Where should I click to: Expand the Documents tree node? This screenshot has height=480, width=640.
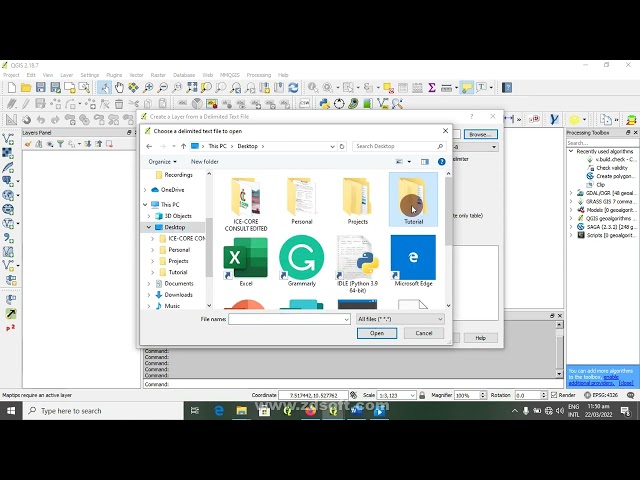pos(149,283)
